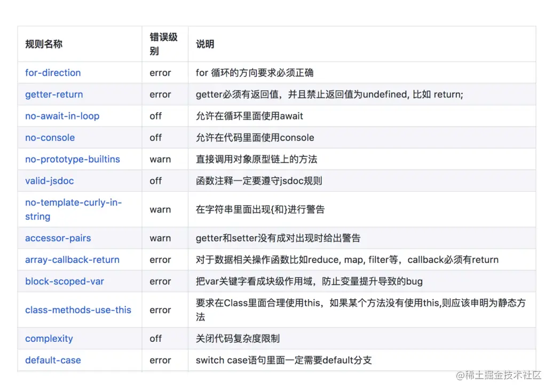Click description '要求在Class里面合理使用this，如果某个方法没有使用this,则应该申明为静态方法'
The height and width of the screenshot is (392, 553).
(361, 310)
